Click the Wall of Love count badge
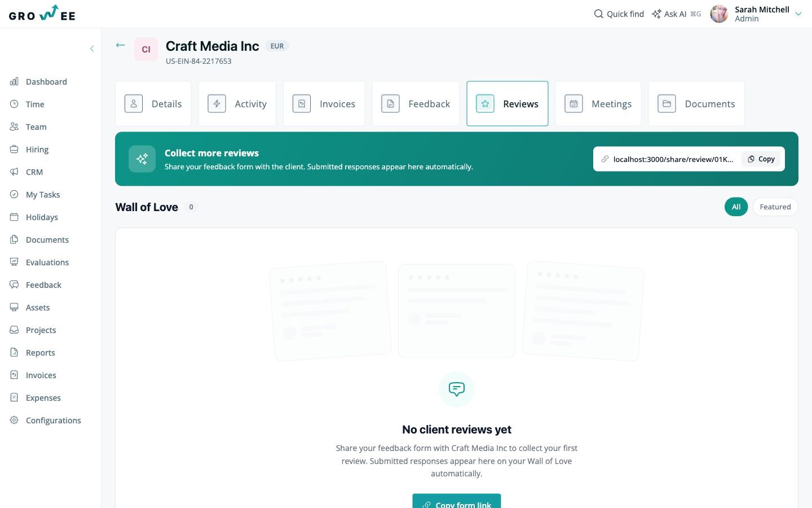The image size is (812, 508). 191,207
